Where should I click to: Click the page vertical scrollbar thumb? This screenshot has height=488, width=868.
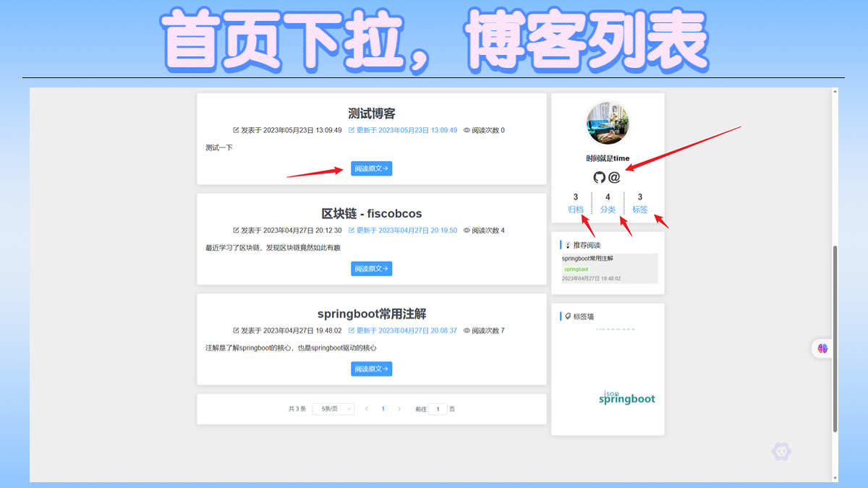(x=835, y=338)
